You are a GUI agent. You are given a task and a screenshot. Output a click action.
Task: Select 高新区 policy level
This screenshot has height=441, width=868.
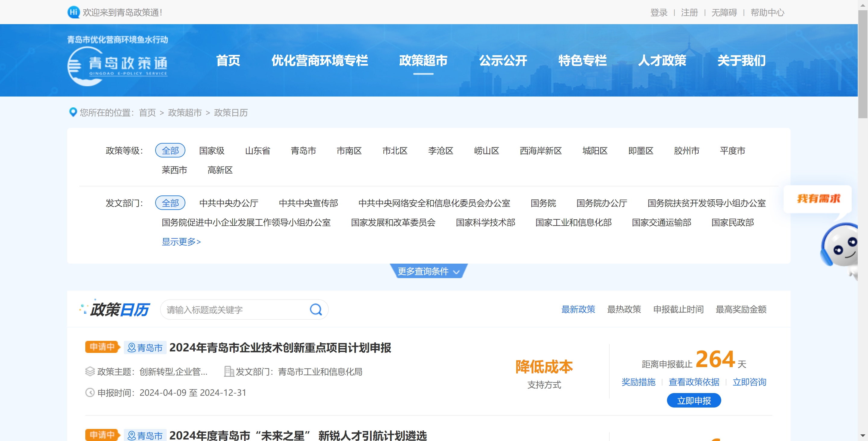coord(220,170)
